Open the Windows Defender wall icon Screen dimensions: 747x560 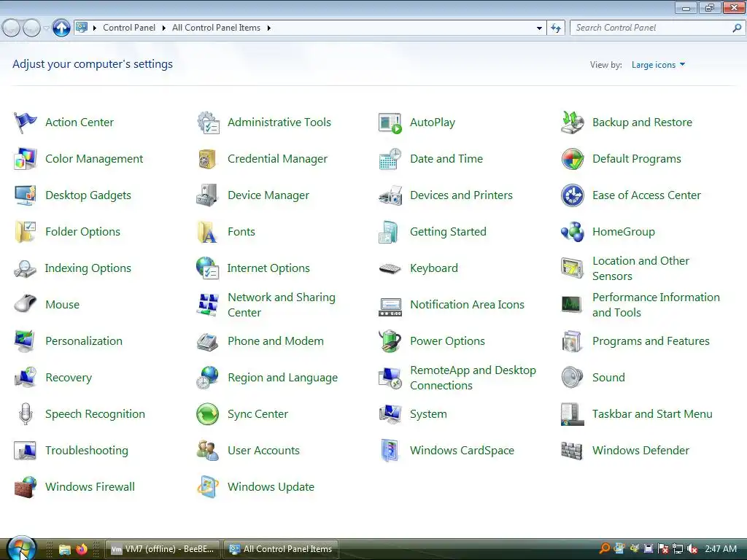[x=572, y=451]
